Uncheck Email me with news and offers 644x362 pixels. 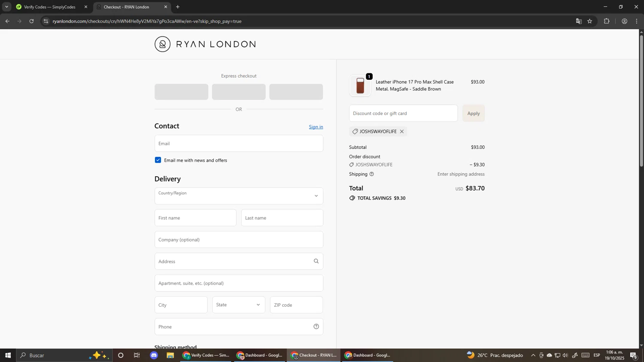coord(158,160)
